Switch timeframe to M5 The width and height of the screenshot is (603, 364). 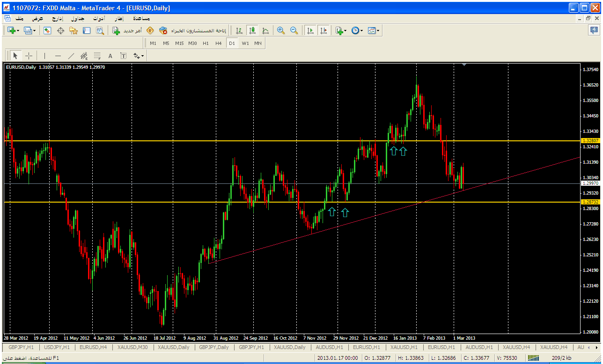tap(166, 43)
